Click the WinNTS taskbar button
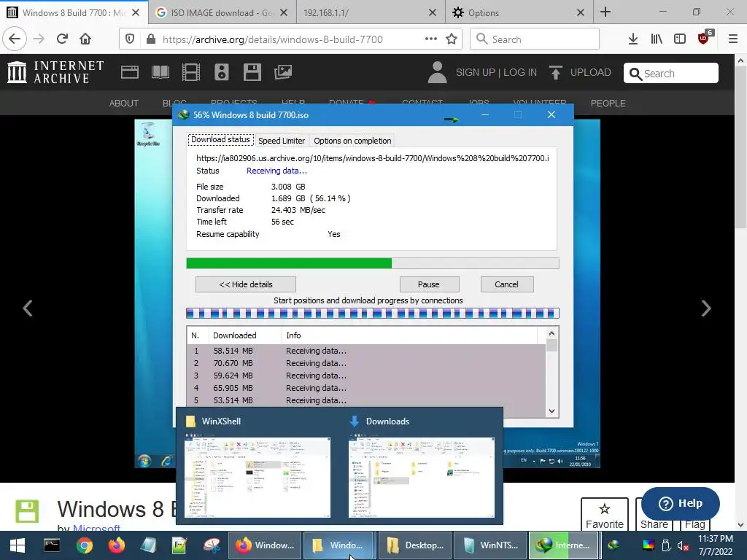747x560 pixels. (490, 545)
